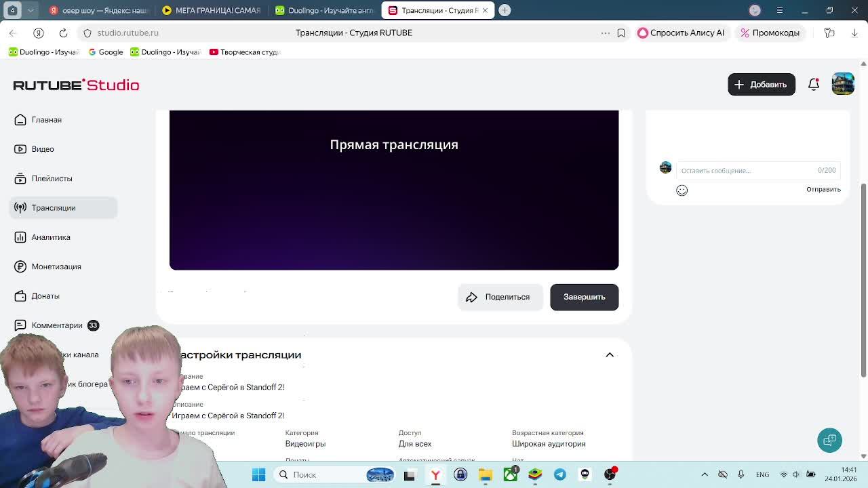Image resolution: width=868 pixels, height=488 pixels.
Task: Open File Explorer from taskbar
Action: click(x=486, y=474)
